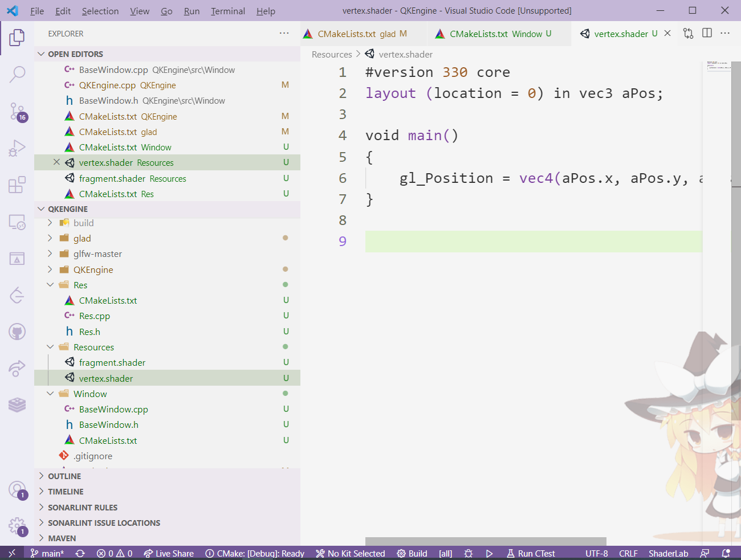The width and height of the screenshot is (741, 560).
Task: Click CMake: [Debug]: Ready status item
Action: 255,553
